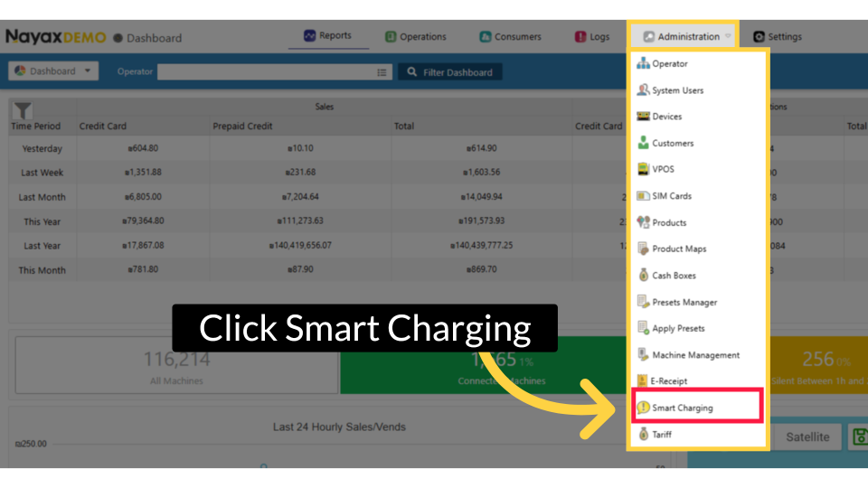Image resolution: width=868 pixels, height=488 pixels.
Task: Click the VPOS terminal icon
Action: pos(643,169)
